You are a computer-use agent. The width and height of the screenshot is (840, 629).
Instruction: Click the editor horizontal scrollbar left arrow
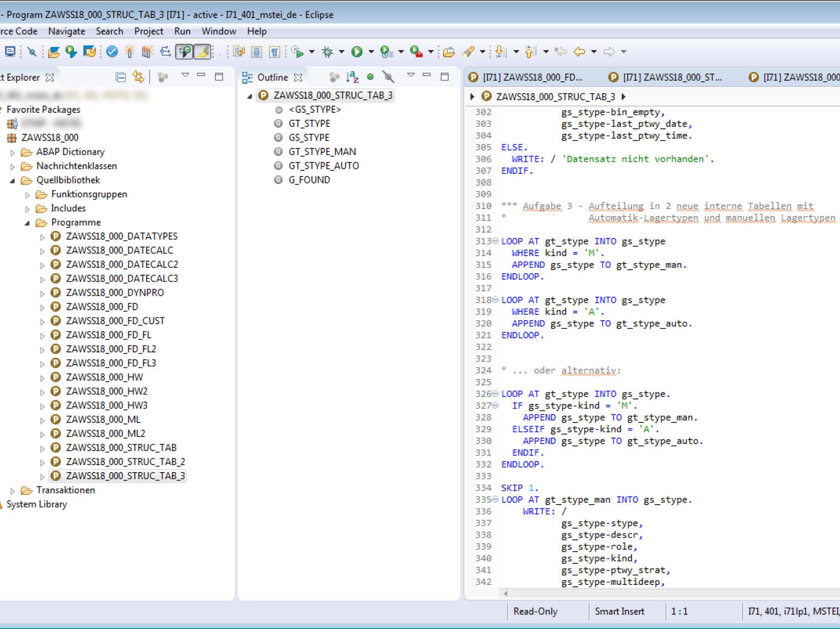506,593
